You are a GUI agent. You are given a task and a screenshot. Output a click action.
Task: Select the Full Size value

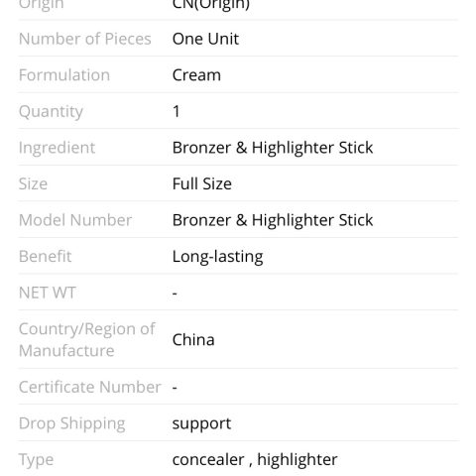(x=202, y=183)
